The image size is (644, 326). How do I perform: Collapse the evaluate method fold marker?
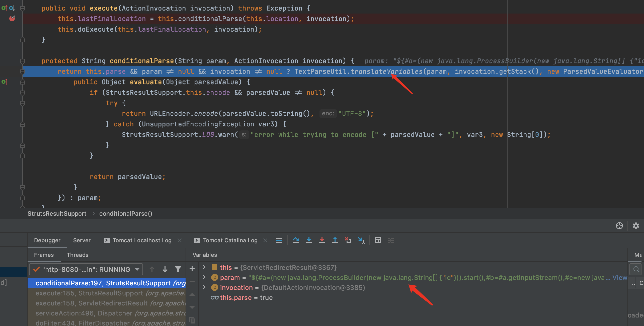[x=22, y=82]
